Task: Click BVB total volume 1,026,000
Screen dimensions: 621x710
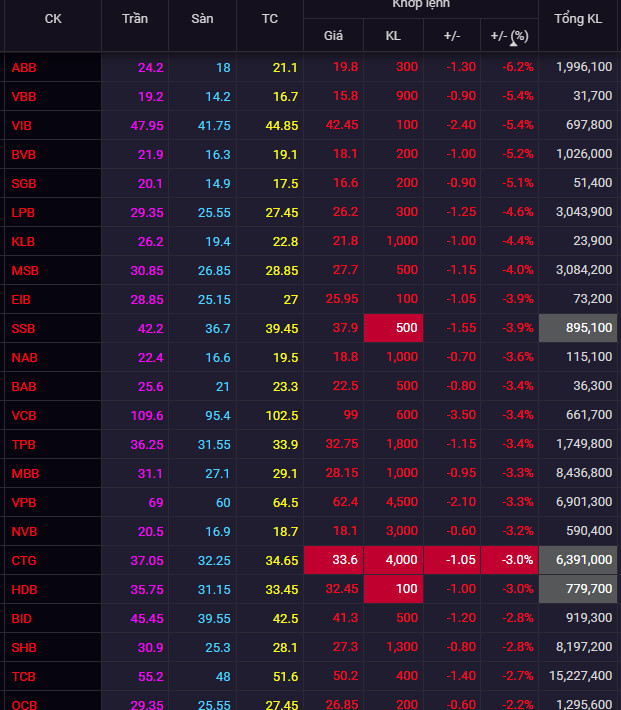Action: point(584,154)
